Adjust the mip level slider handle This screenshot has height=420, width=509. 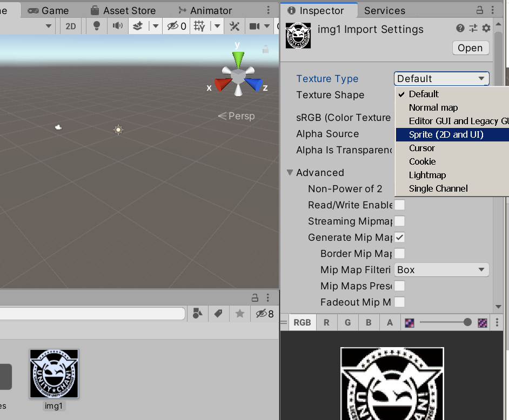click(467, 322)
